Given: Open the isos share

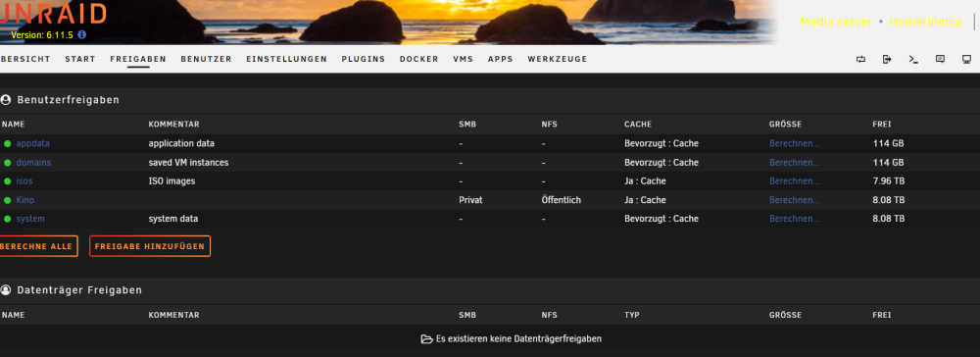Looking at the screenshot, I should (24, 181).
